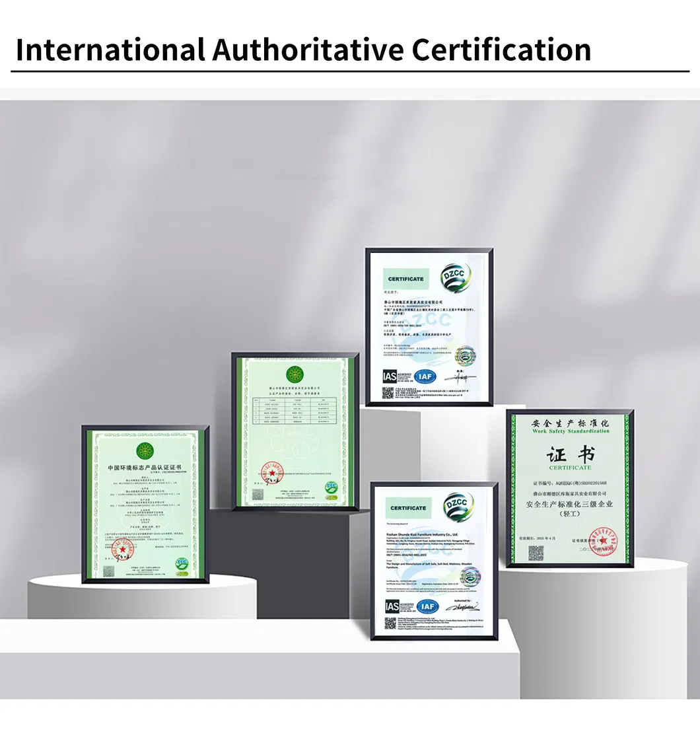The width and height of the screenshot is (700, 743).
Task: Click the IAF badge on the lower English certificate
Action: 428,606
